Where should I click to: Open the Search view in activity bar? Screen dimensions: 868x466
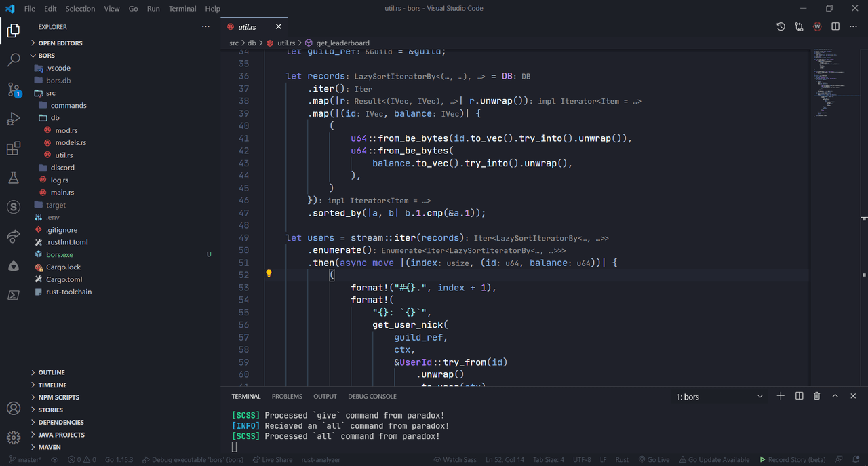coord(14,60)
